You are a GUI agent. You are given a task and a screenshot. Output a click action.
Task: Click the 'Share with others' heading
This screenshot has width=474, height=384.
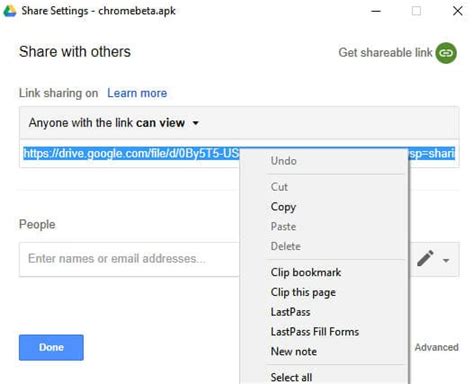[75, 52]
